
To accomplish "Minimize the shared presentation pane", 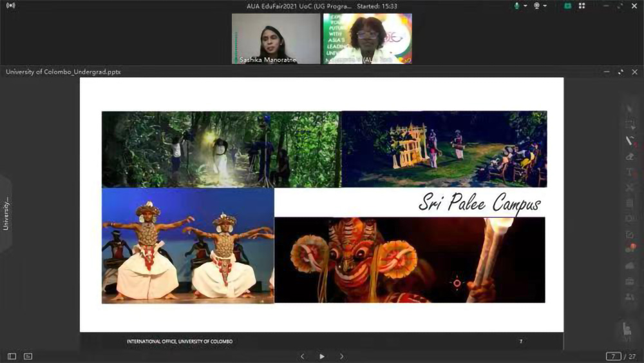I will (607, 72).
